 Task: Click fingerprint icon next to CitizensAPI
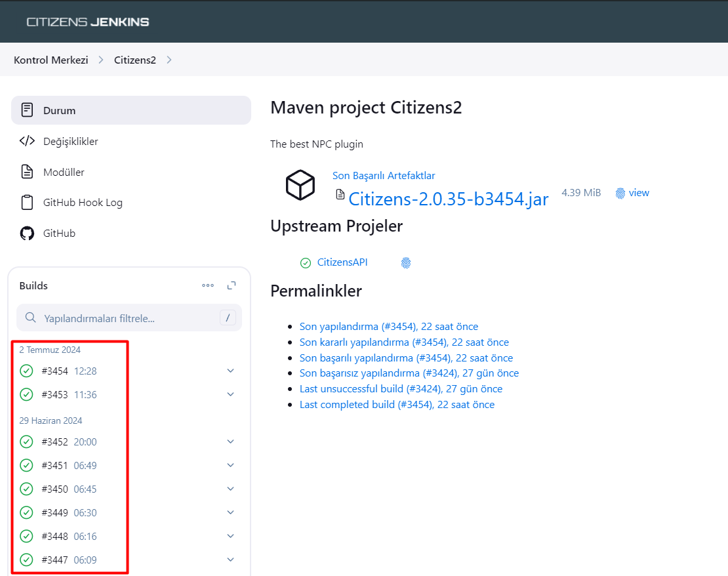(x=406, y=263)
